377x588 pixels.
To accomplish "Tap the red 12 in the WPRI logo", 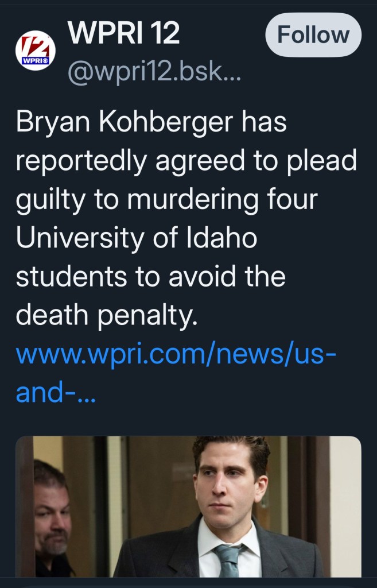I will click(x=32, y=44).
